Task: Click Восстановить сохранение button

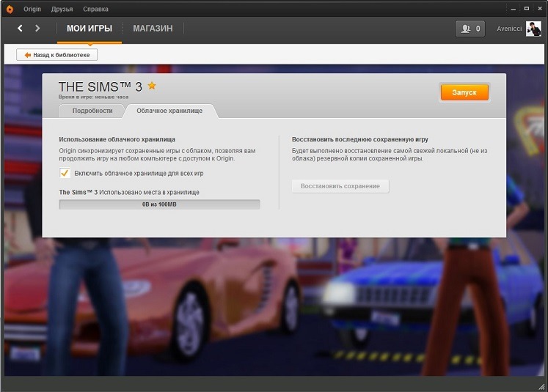Action: tap(340, 186)
